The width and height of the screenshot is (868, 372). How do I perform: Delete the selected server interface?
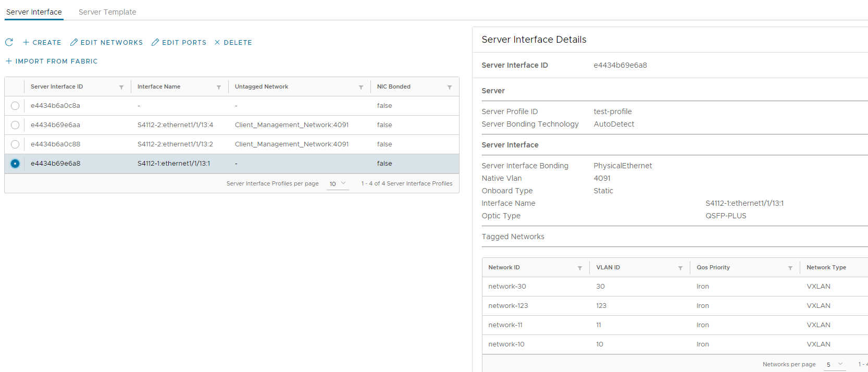[x=233, y=42]
